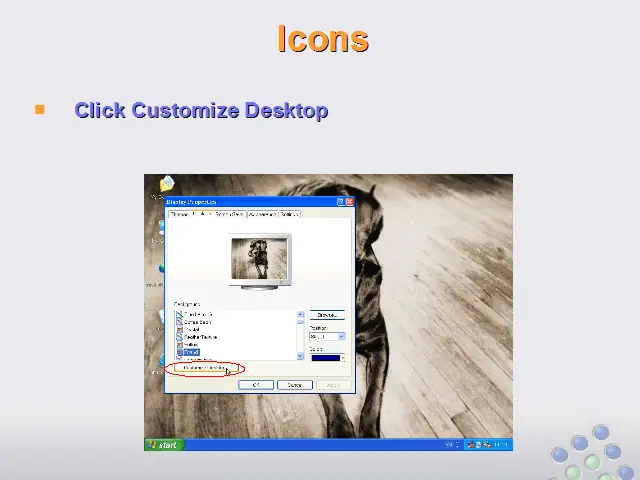The image size is (640, 480).
Task: Choose the highlighted Friend background entry
Action: (190, 352)
